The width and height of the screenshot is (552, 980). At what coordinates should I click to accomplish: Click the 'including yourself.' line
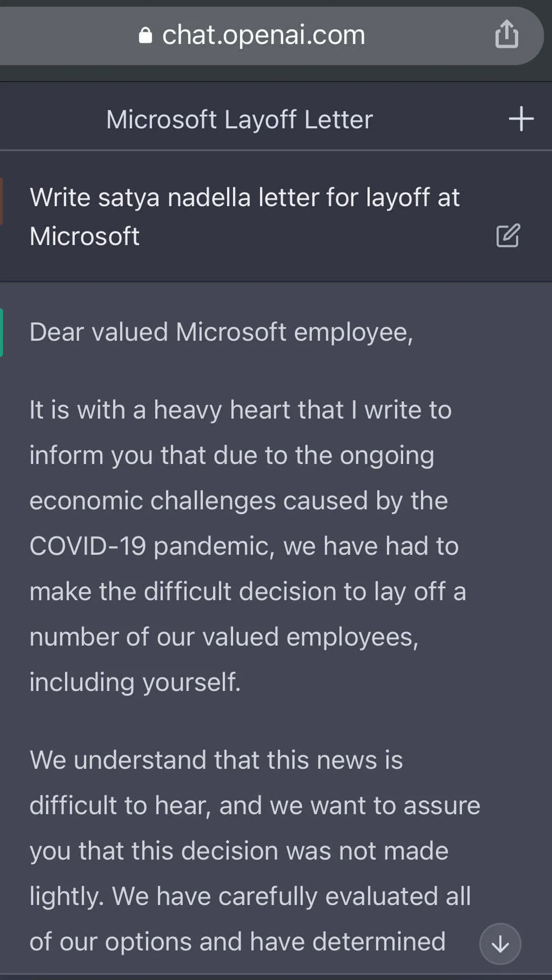(x=135, y=682)
